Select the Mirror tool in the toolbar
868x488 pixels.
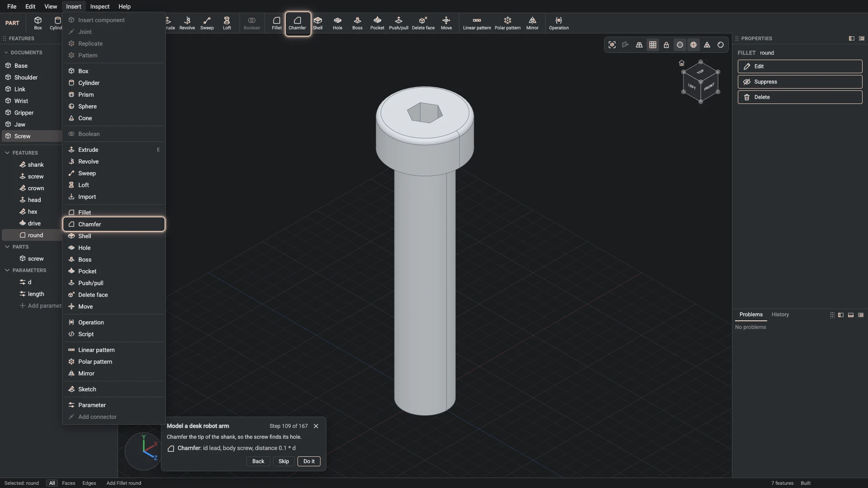coord(533,23)
